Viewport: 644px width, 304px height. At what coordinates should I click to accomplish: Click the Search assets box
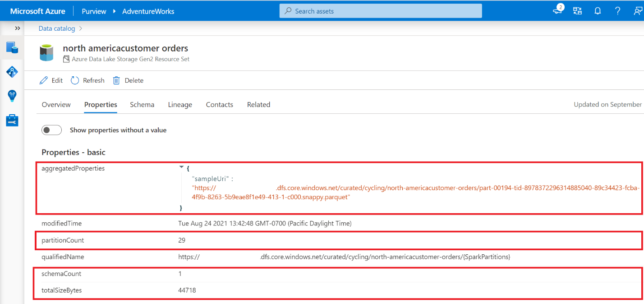(x=381, y=11)
